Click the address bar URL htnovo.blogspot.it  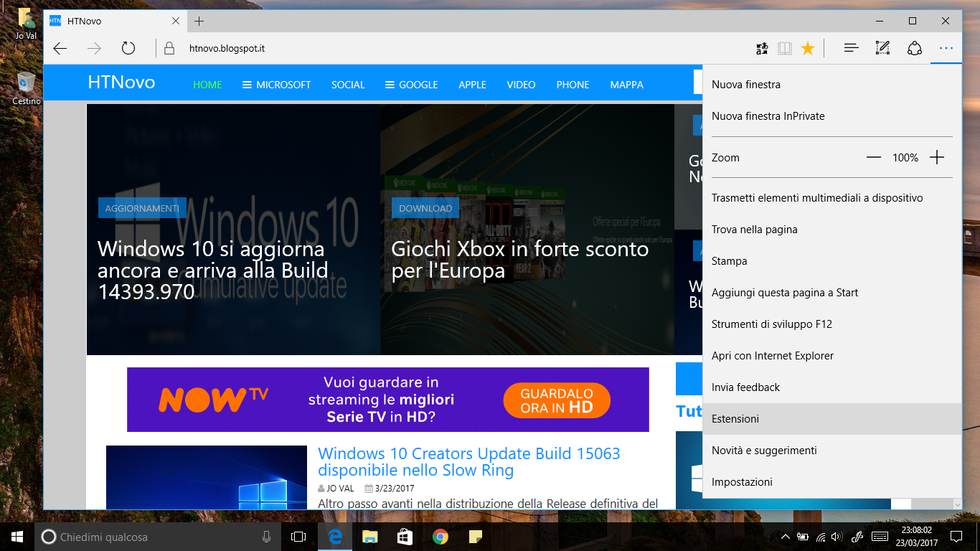pyautogui.click(x=227, y=49)
